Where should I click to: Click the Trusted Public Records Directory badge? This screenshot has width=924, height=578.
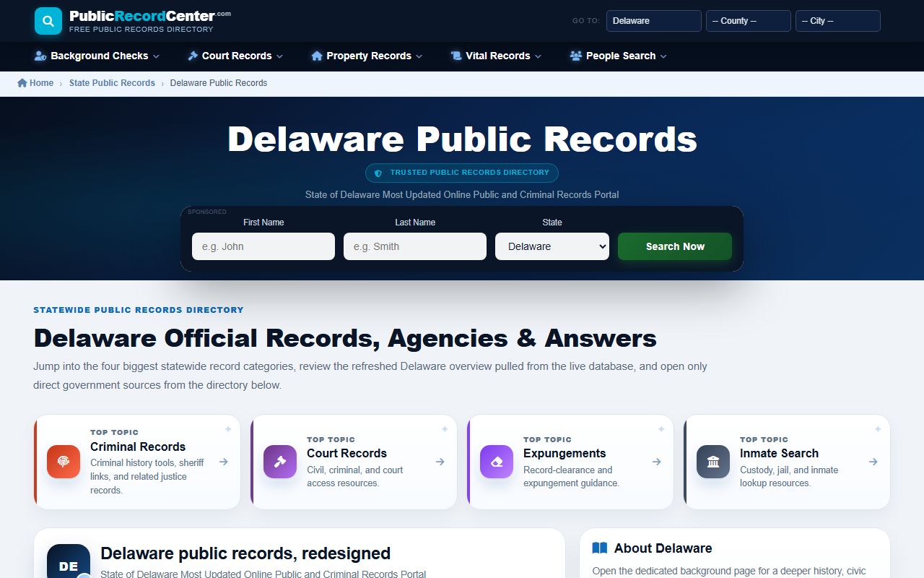click(462, 173)
